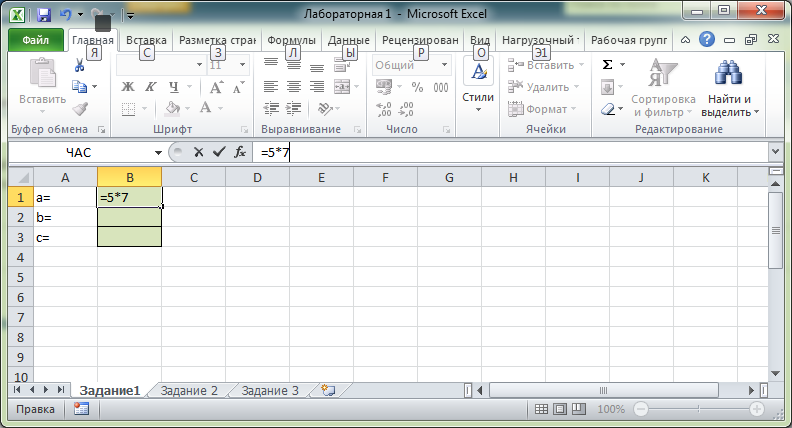Click the Merge and Center icon
Screen dimensions: 792x428
point(342,86)
